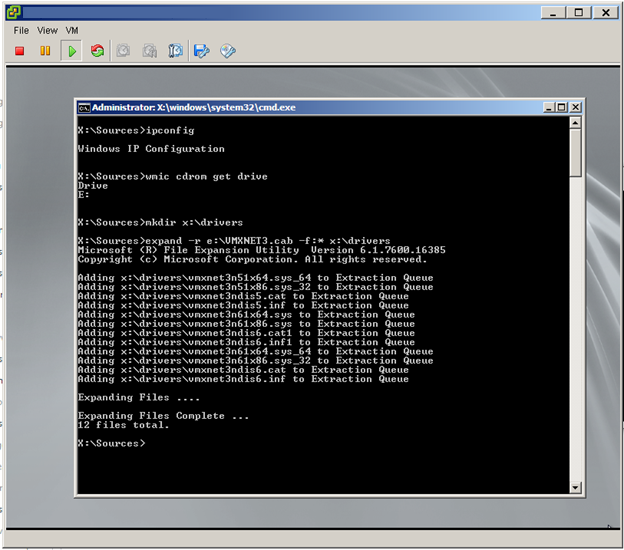Open the Snapshot Manager icon

pyautogui.click(x=176, y=51)
